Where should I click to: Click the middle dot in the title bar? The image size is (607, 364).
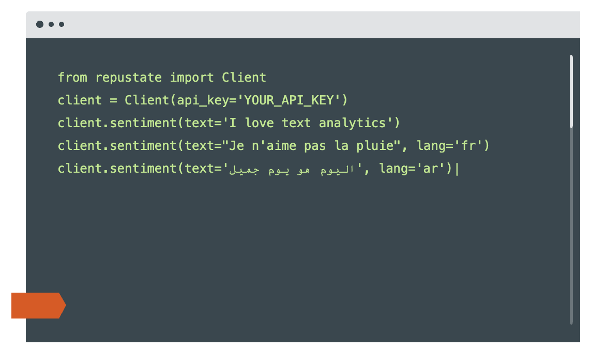[x=51, y=24]
